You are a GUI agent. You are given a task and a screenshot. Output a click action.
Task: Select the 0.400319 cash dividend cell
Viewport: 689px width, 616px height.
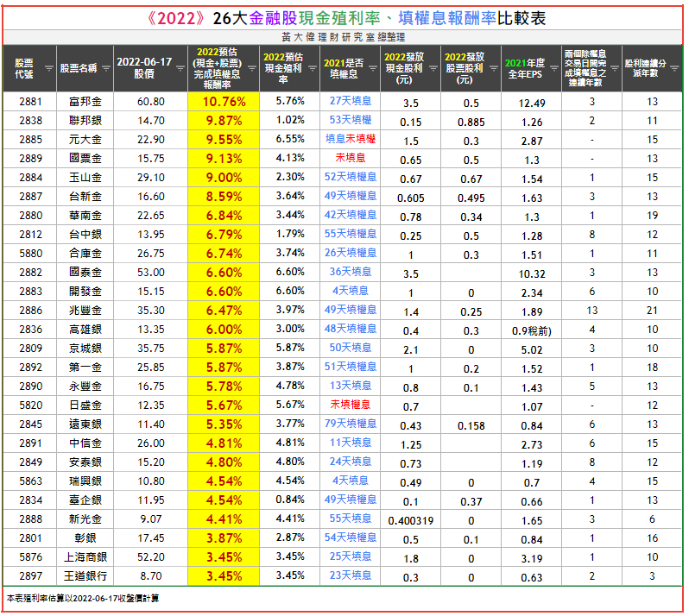coord(410,521)
